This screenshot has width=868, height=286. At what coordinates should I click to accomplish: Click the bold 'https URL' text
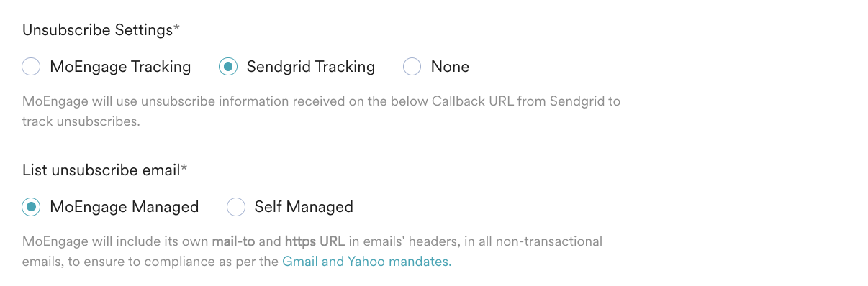[314, 241]
